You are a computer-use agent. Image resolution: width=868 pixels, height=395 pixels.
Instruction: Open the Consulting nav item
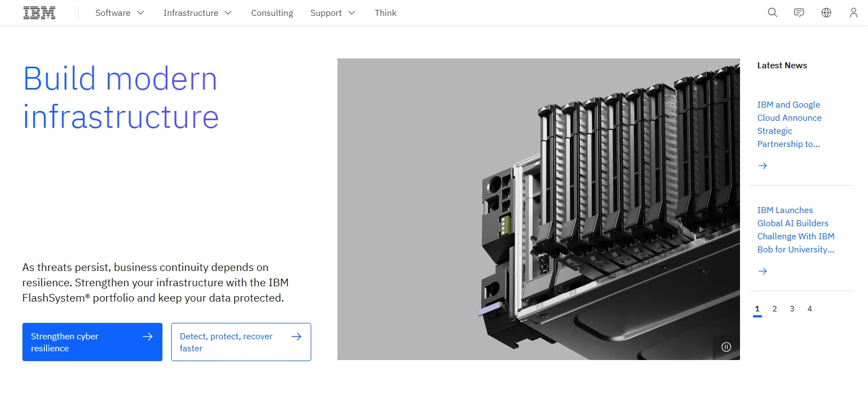click(x=272, y=13)
